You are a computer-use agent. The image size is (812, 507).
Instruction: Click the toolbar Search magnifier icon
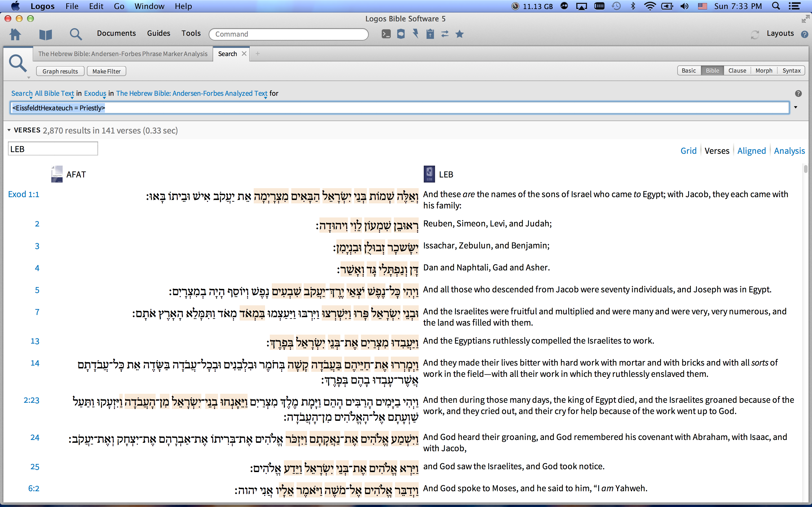(x=76, y=34)
